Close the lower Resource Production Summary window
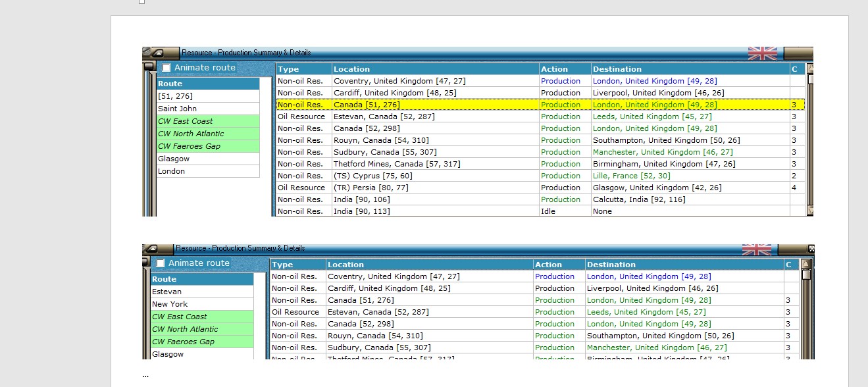 [x=811, y=249]
